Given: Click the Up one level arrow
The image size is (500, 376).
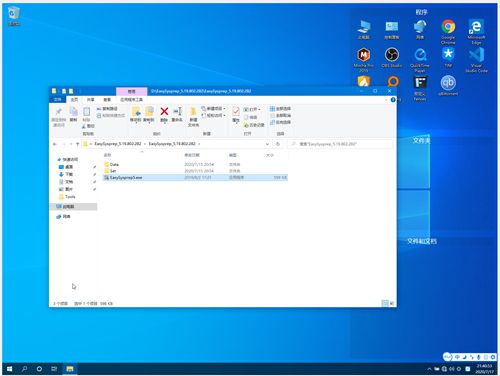Looking at the screenshot, I should point(77,144).
